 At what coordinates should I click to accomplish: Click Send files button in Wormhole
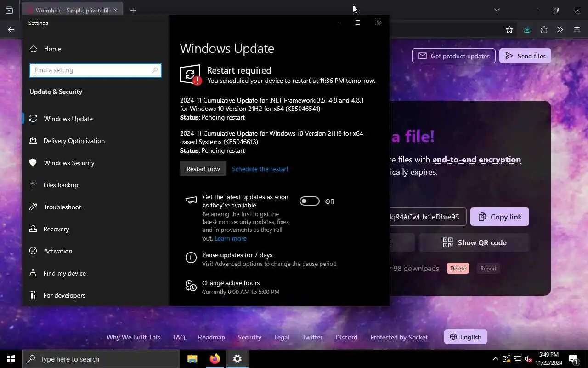525,56
